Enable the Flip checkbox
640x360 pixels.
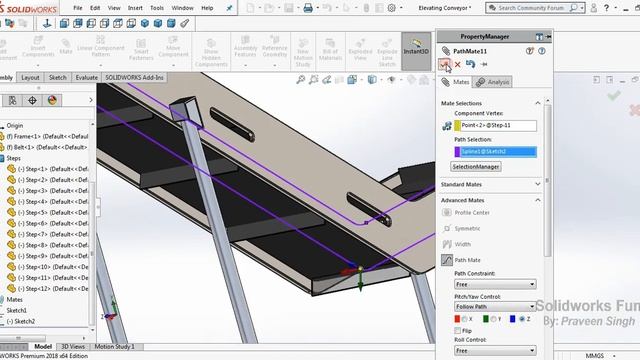tap(458, 331)
